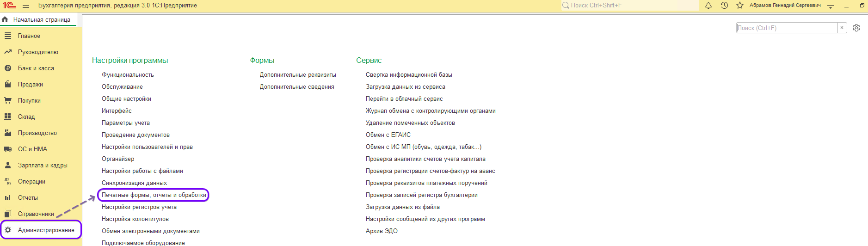Open Обмен электронными документами link

[151, 231]
